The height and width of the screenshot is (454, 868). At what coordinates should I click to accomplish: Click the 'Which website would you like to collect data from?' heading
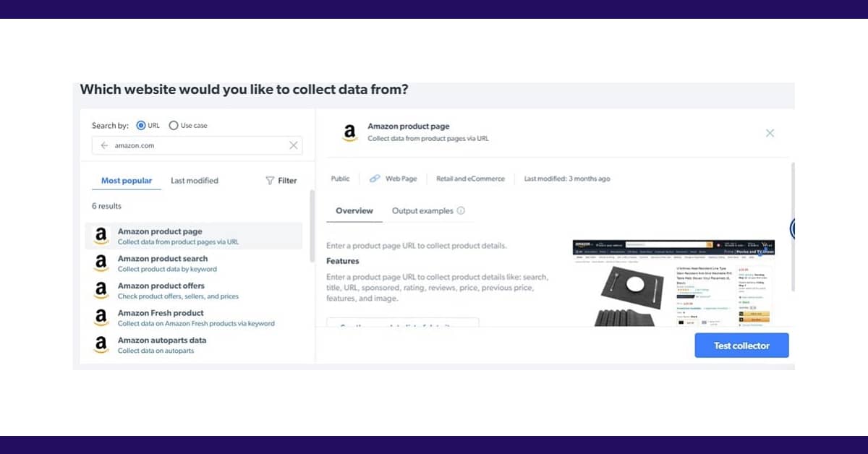(x=244, y=90)
